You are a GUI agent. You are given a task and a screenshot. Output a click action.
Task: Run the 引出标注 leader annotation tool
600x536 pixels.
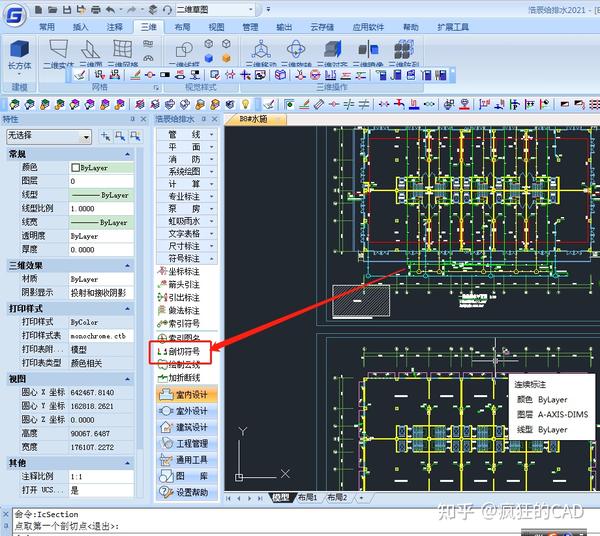coord(179,297)
